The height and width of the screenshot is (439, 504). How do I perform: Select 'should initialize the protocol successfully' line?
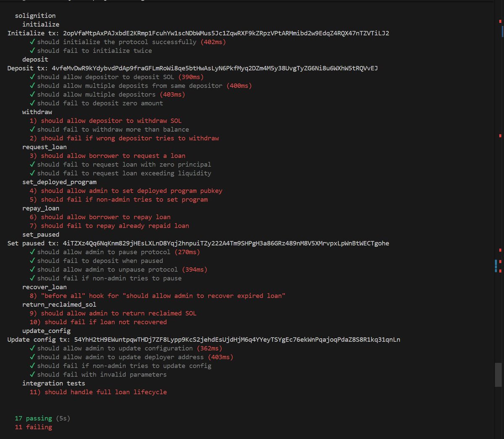pos(128,42)
